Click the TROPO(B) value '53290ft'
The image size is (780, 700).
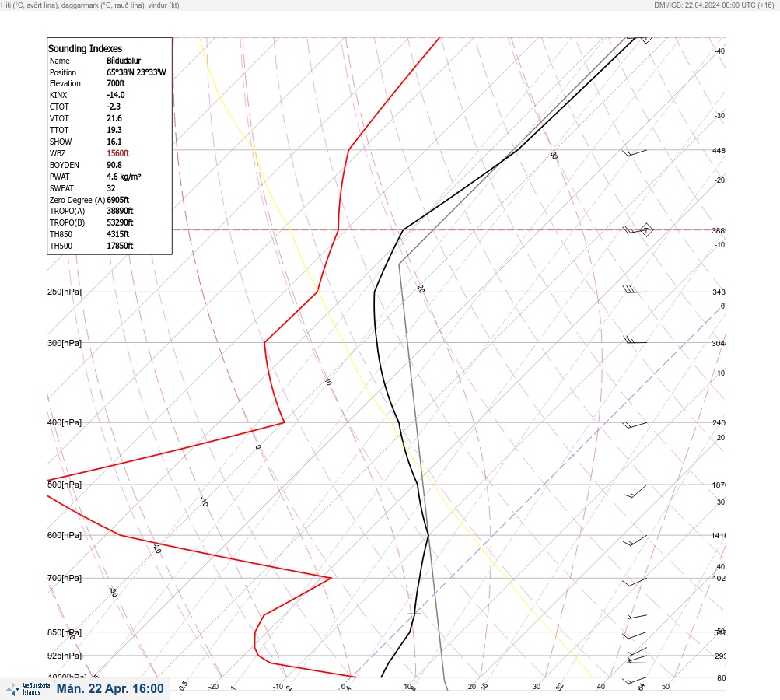120,222
